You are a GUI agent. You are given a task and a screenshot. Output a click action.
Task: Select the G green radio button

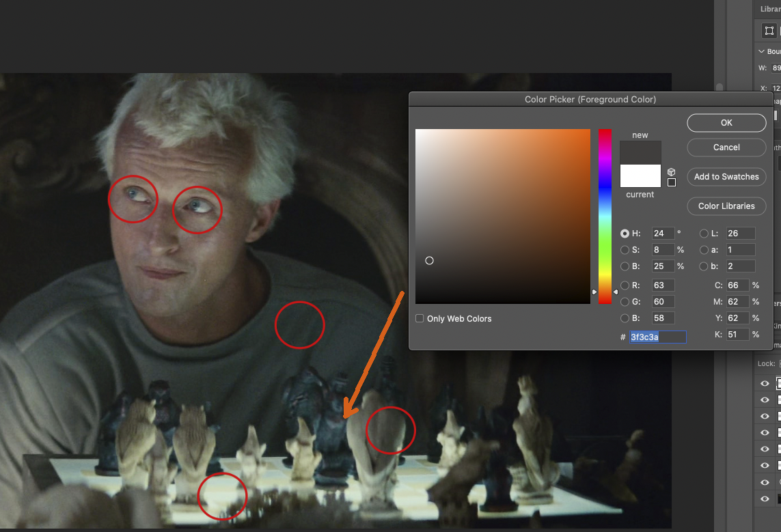(x=625, y=302)
